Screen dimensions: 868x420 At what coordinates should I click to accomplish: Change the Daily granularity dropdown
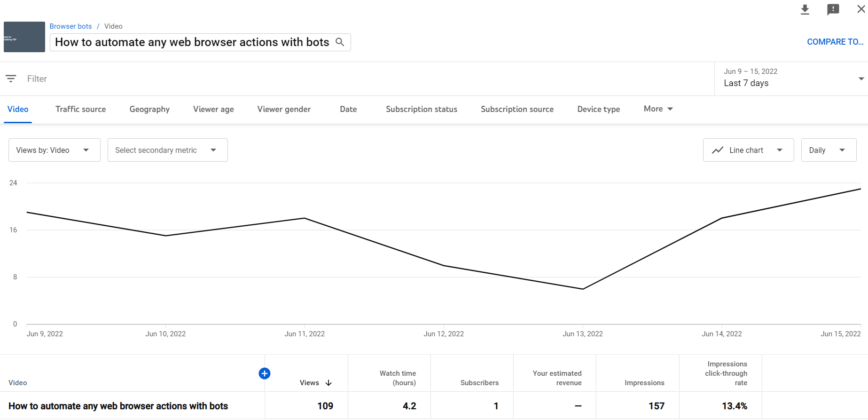828,150
